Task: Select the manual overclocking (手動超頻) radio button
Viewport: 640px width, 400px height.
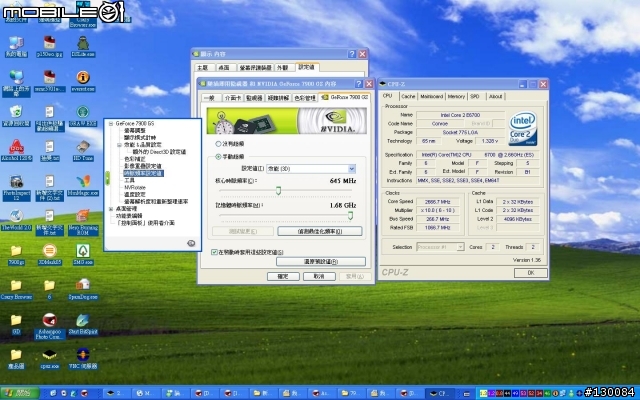Action: click(218, 157)
